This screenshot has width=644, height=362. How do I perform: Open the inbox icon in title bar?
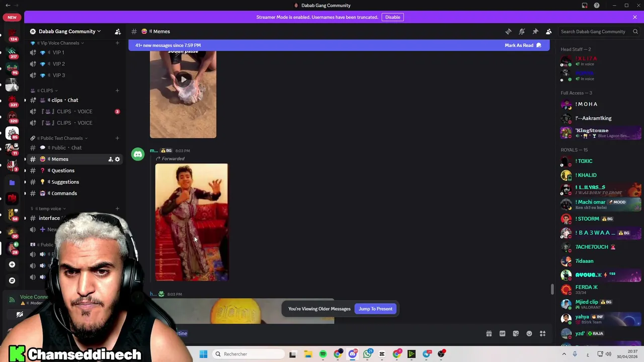coord(585,6)
